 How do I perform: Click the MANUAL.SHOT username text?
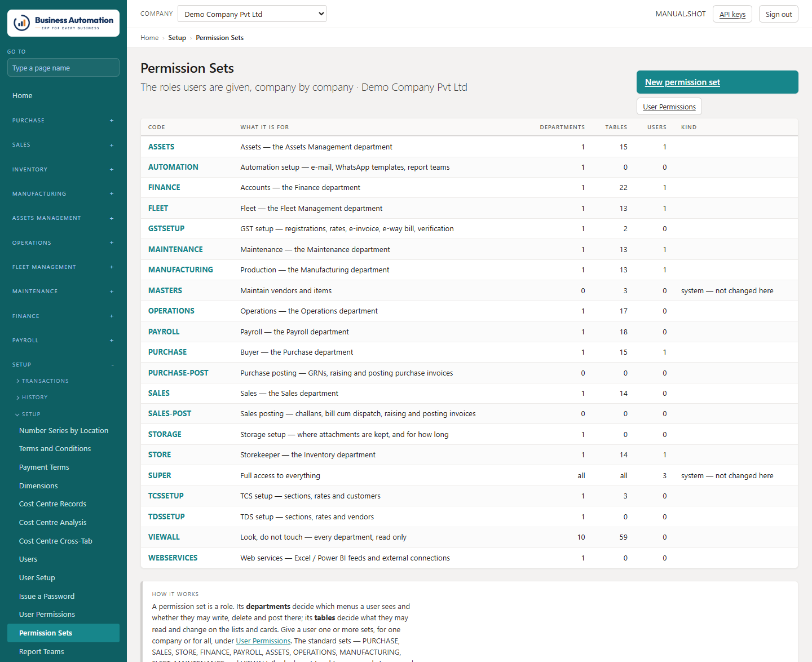(681, 14)
